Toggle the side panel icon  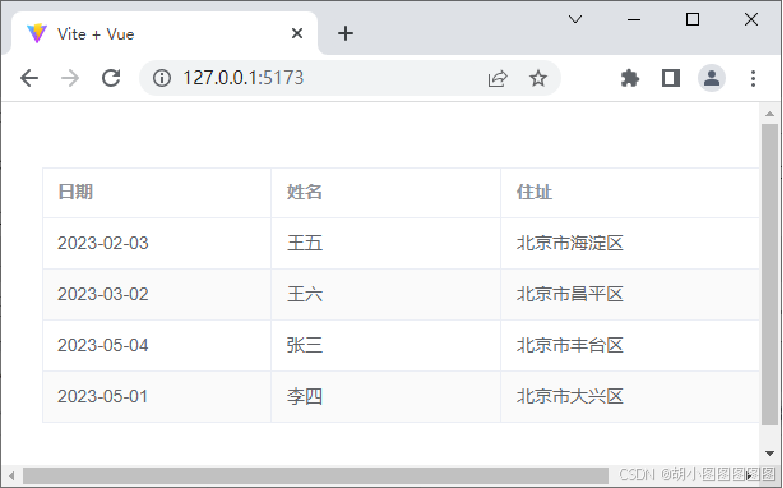(x=671, y=78)
